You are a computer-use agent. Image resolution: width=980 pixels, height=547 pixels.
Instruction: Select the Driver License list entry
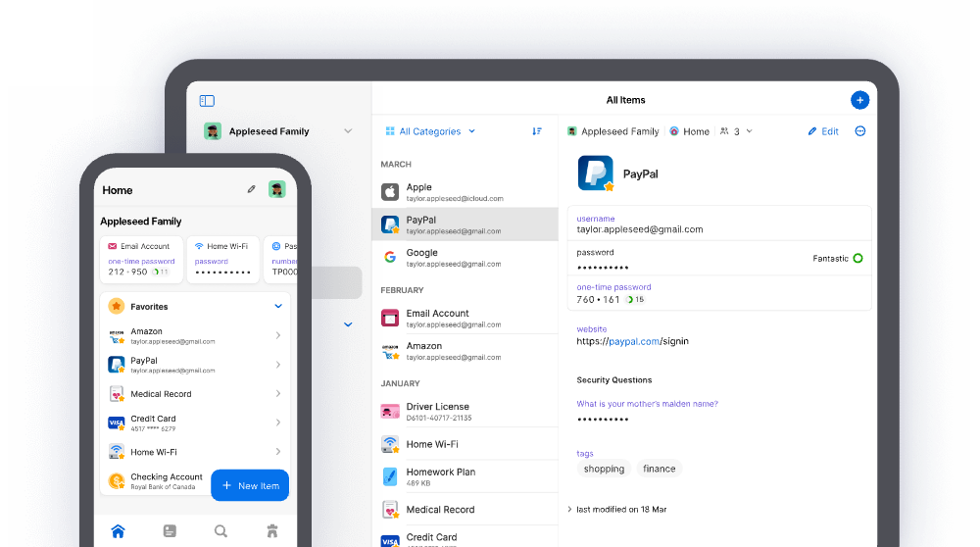(x=465, y=412)
